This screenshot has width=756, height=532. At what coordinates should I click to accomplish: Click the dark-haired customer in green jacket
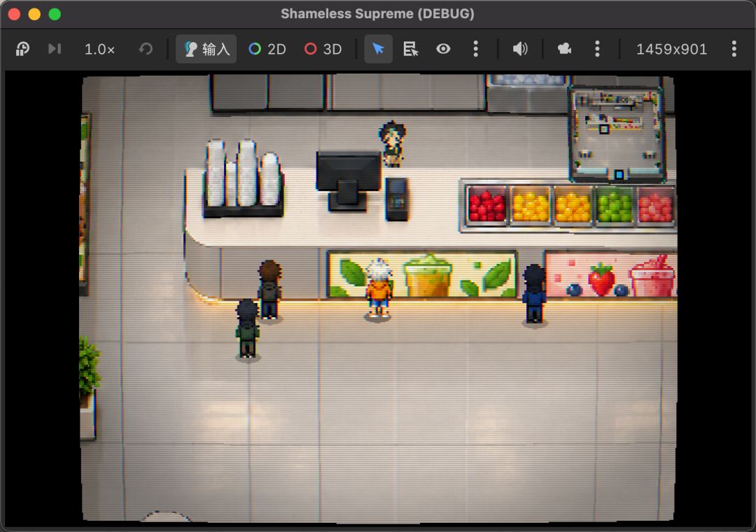[x=248, y=329]
